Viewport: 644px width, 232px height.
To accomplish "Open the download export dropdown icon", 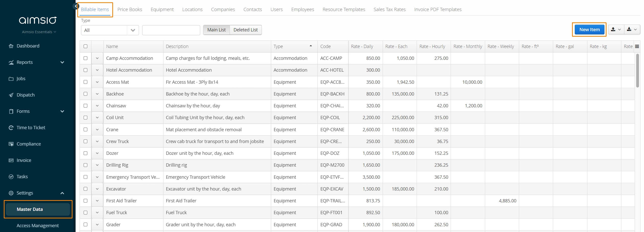I will point(632,30).
